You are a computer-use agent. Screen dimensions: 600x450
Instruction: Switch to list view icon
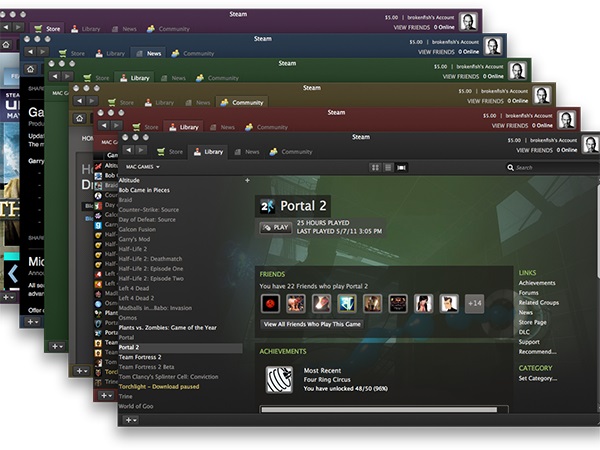tap(388, 168)
